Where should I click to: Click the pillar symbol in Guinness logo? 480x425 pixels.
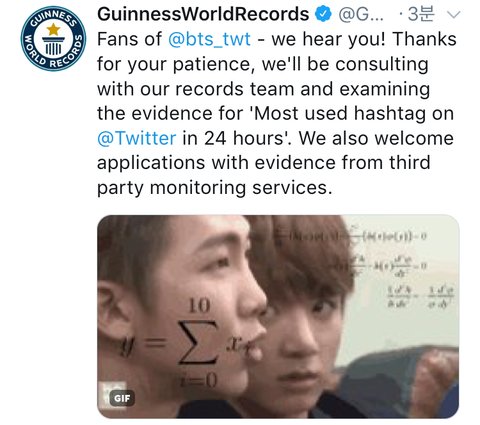coord(53,46)
